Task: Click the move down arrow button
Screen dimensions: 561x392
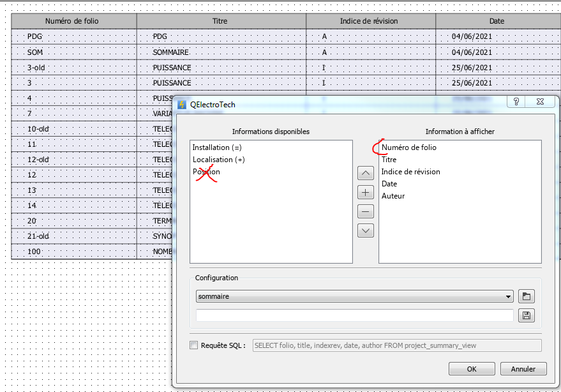Action: click(366, 230)
